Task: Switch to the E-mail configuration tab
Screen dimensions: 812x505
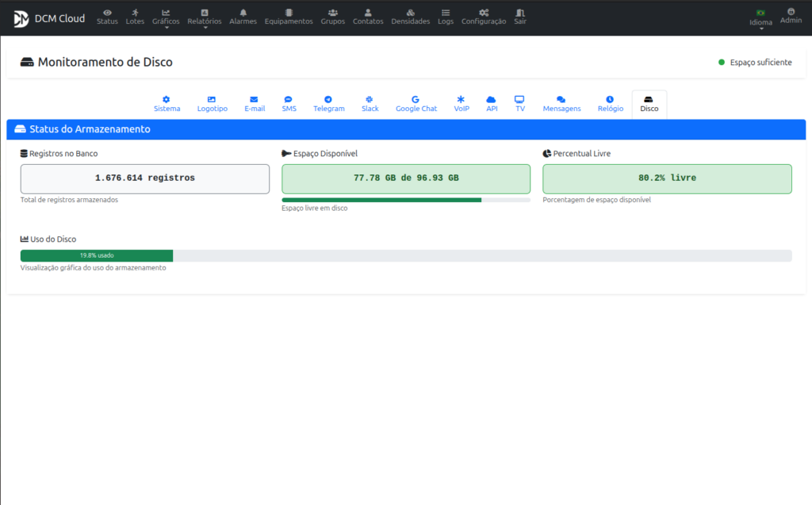Action: pyautogui.click(x=255, y=104)
